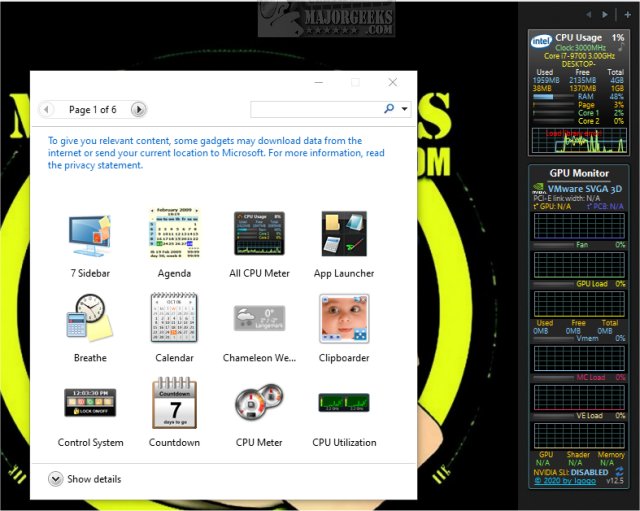Go to previous gadget page
The width and height of the screenshot is (640, 511).
coord(47,109)
